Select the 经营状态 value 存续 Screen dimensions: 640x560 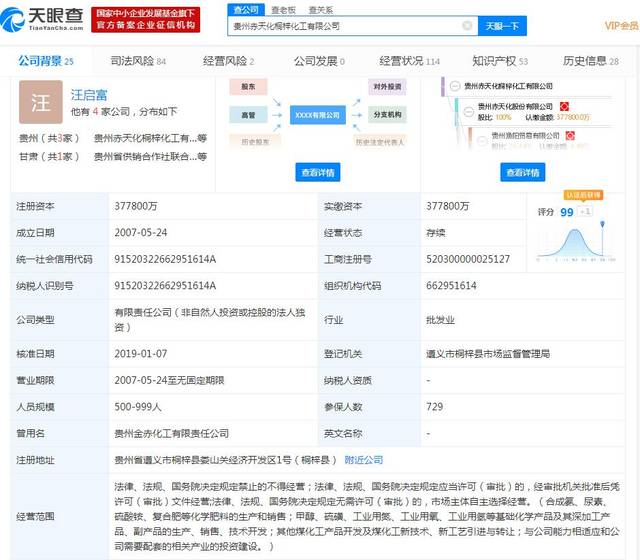coord(436,233)
